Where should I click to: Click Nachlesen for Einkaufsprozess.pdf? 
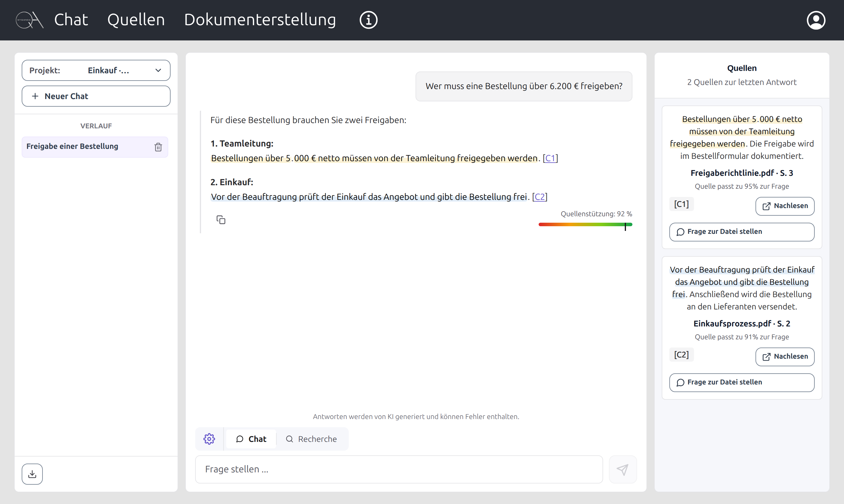(x=785, y=357)
